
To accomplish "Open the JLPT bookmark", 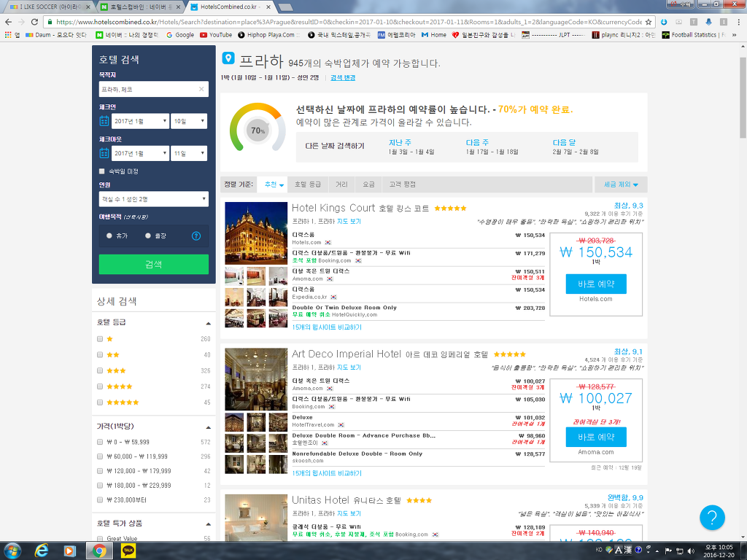I will [554, 35].
